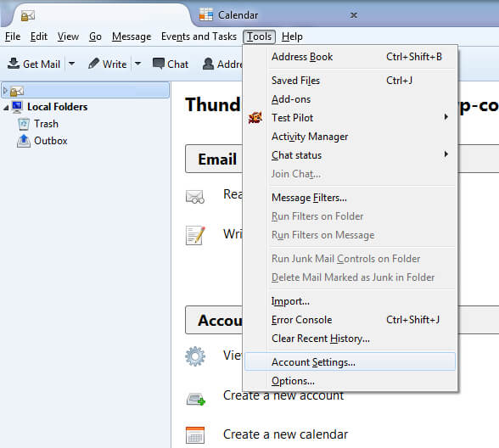Click the Trash bin icon

(24, 124)
